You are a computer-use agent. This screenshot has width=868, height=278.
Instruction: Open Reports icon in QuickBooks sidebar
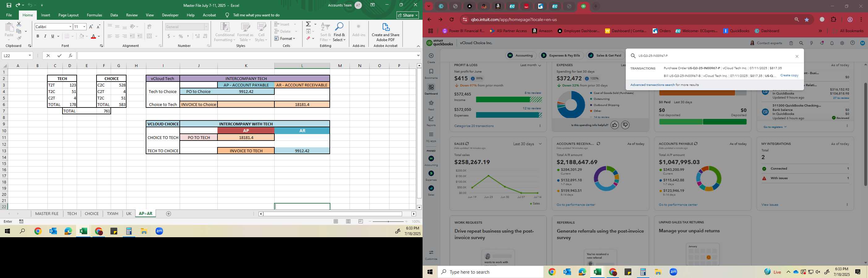coord(431,119)
